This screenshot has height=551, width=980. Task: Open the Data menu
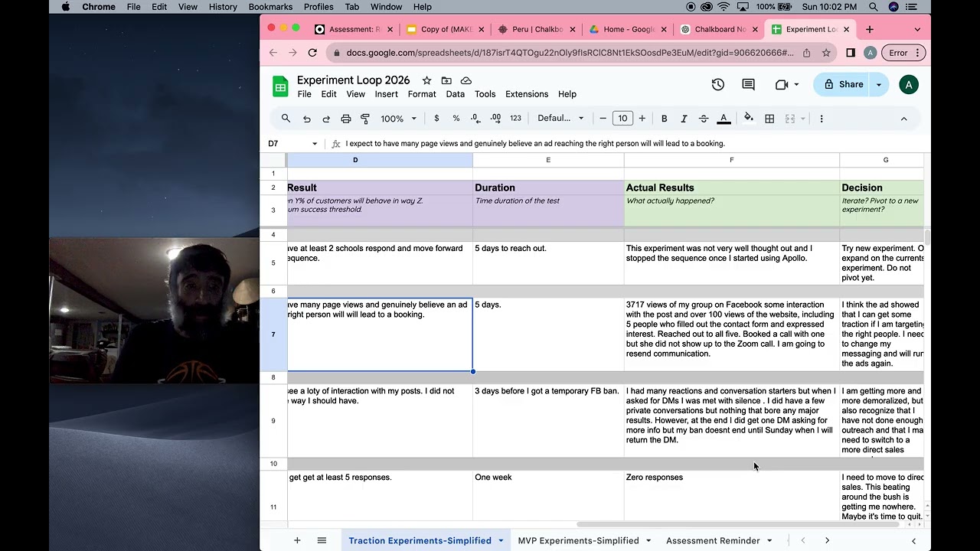[455, 94]
